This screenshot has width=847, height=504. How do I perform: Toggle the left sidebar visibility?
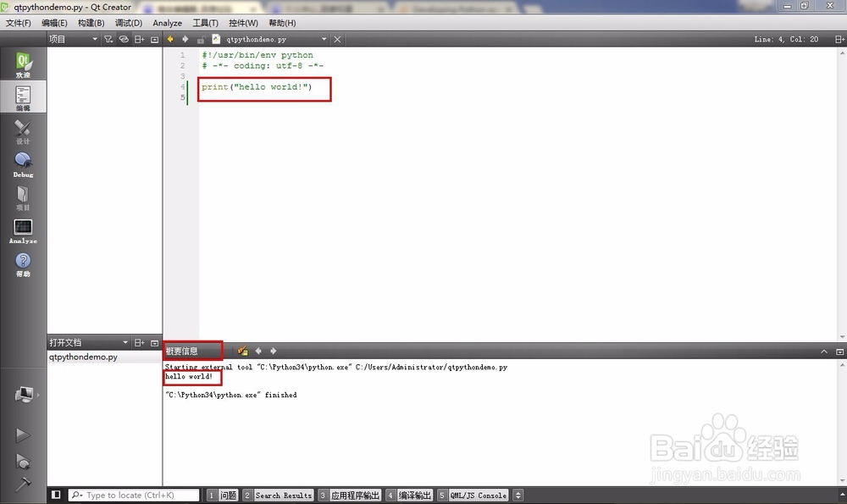pyautogui.click(x=56, y=495)
